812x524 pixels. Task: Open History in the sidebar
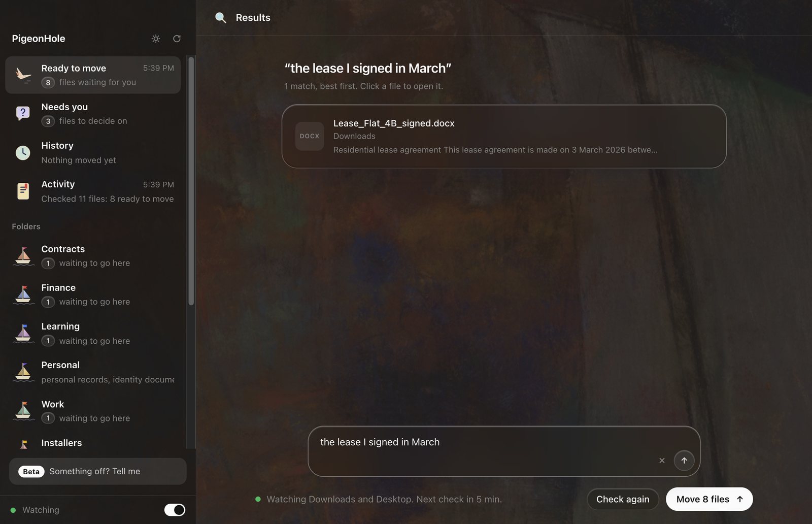click(93, 152)
